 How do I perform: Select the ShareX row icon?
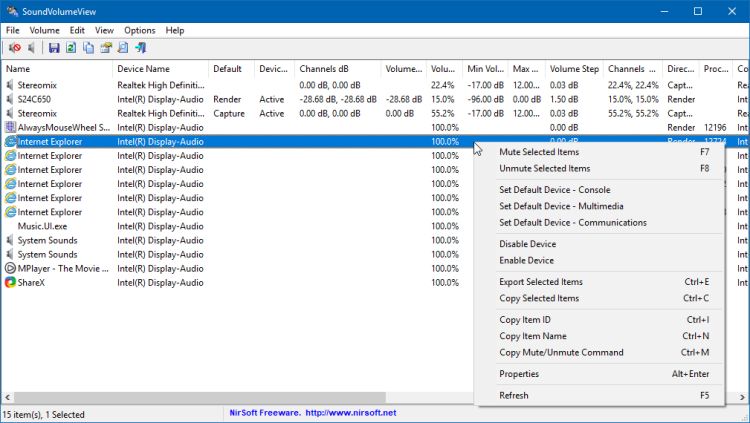click(x=10, y=283)
